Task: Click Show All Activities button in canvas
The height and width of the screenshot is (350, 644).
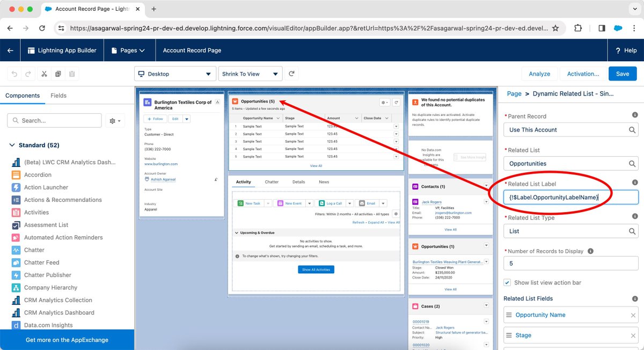Action: [x=316, y=269]
